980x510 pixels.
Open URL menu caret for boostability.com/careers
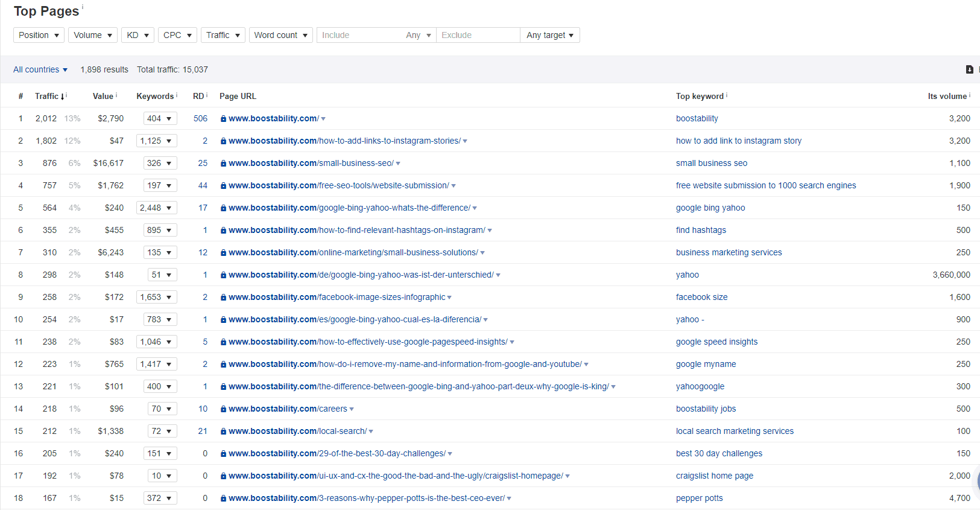tap(352, 409)
